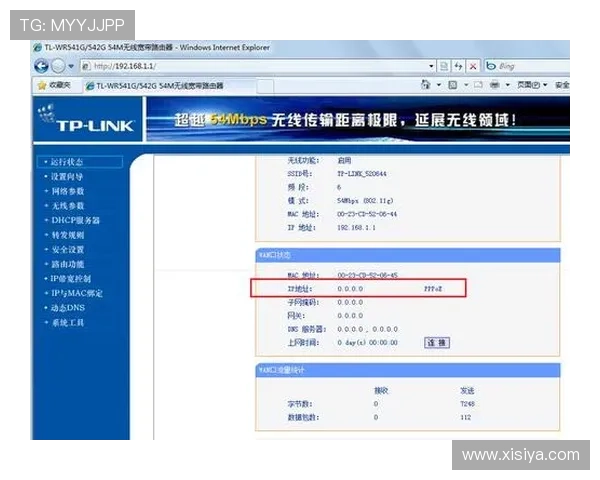Click the 54Mbps slogan banner

click(358, 119)
